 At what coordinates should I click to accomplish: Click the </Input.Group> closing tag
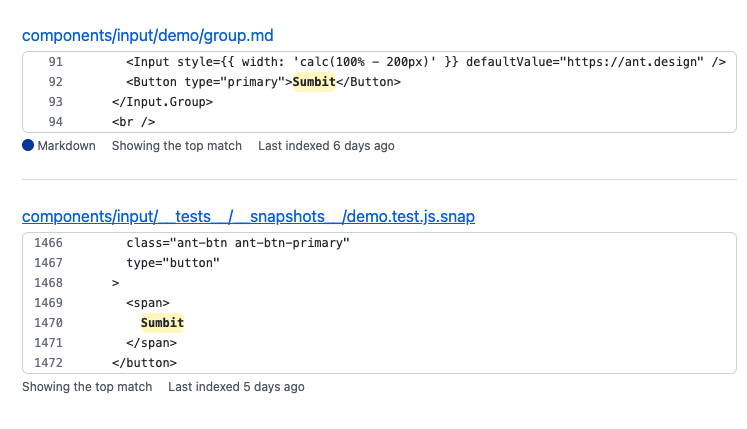click(x=162, y=102)
